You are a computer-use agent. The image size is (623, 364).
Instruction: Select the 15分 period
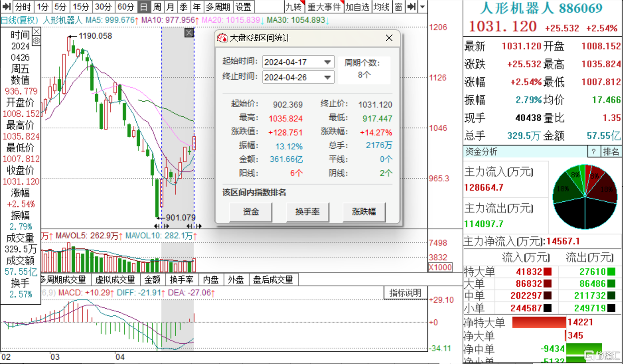click(81, 7)
